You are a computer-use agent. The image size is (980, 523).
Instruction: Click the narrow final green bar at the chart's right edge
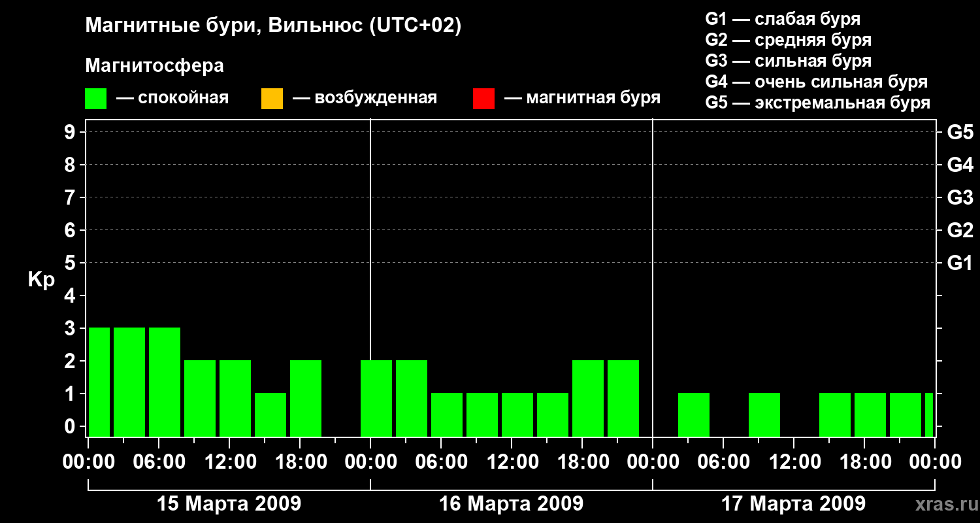pos(929,414)
